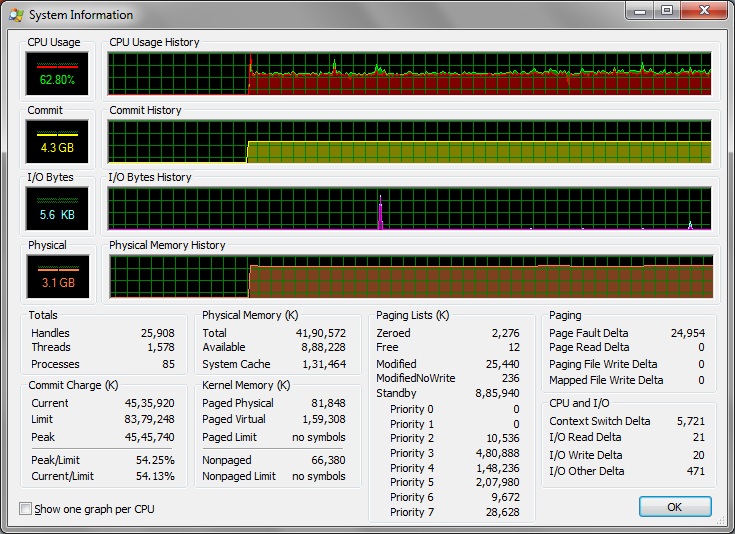
Task: Click Zeroed paging list value 2,276
Action: click(505, 333)
